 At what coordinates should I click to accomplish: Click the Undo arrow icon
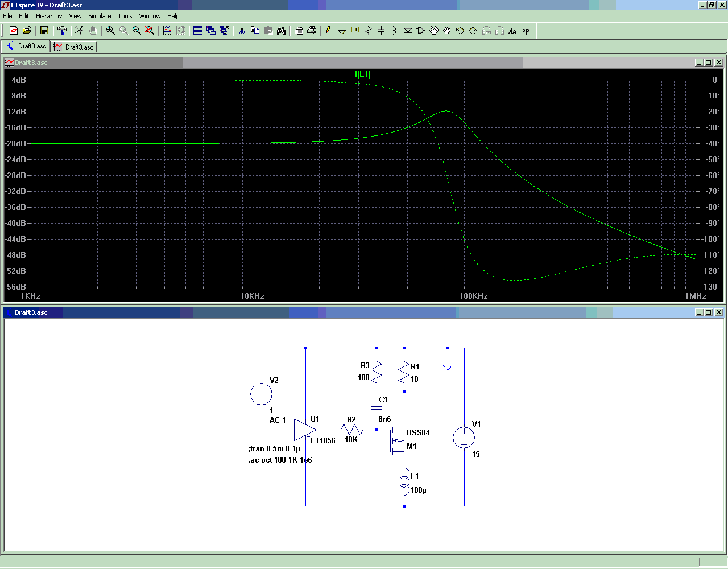pos(460,31)
